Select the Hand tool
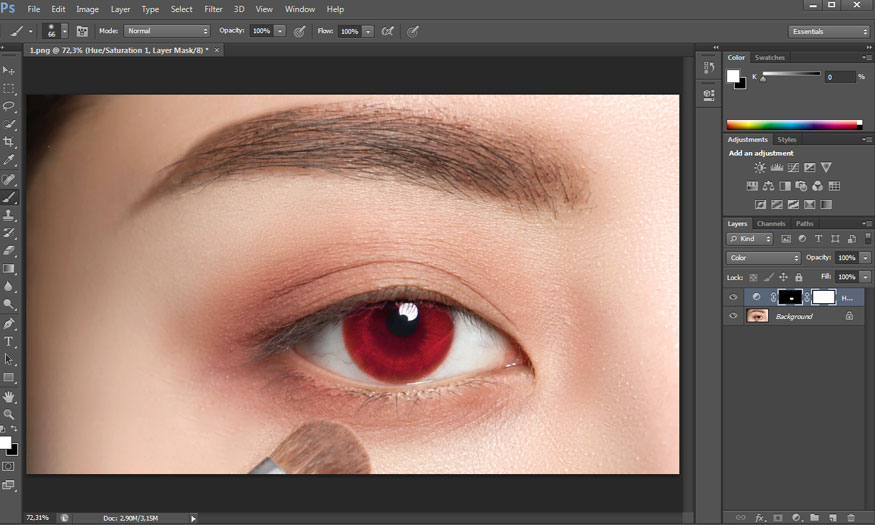 (x=8, y=397)
